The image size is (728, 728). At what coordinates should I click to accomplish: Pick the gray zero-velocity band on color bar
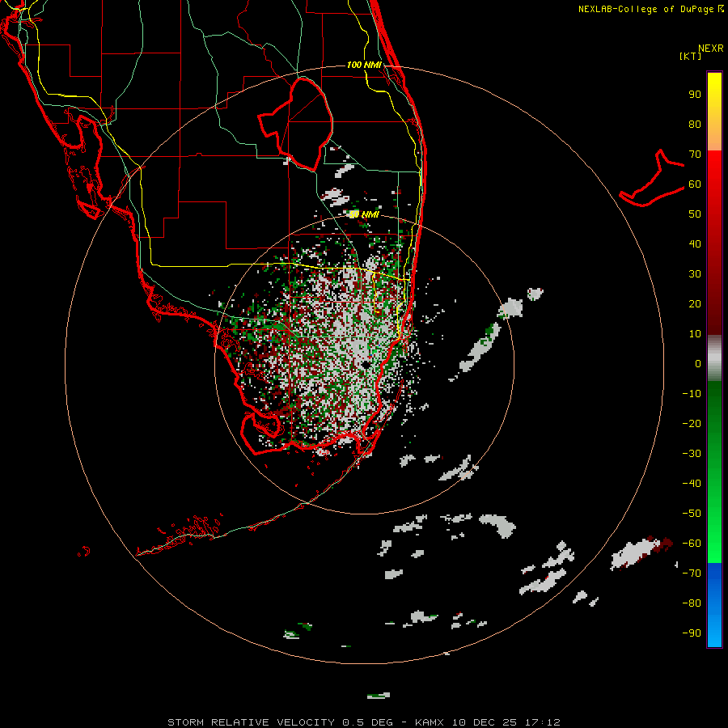(x=714, y=358)
